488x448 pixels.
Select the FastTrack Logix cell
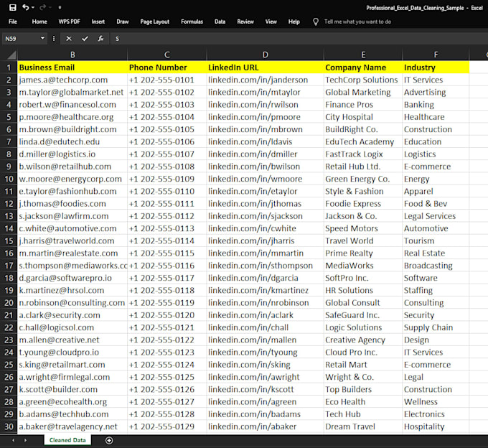pyautogui.click(x=363, y=154)
